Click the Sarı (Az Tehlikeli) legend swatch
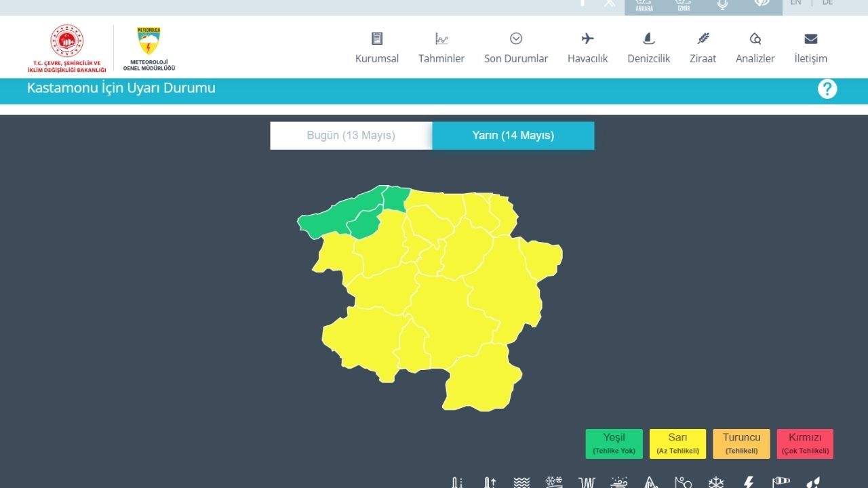Screen dimensions: 868x488 [677, 444]
